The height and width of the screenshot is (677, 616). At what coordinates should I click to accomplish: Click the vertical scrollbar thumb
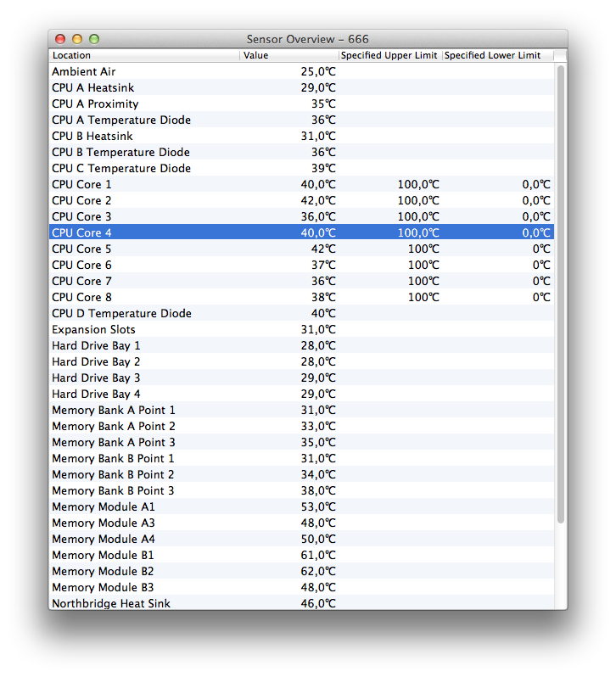tap(560, 294)
